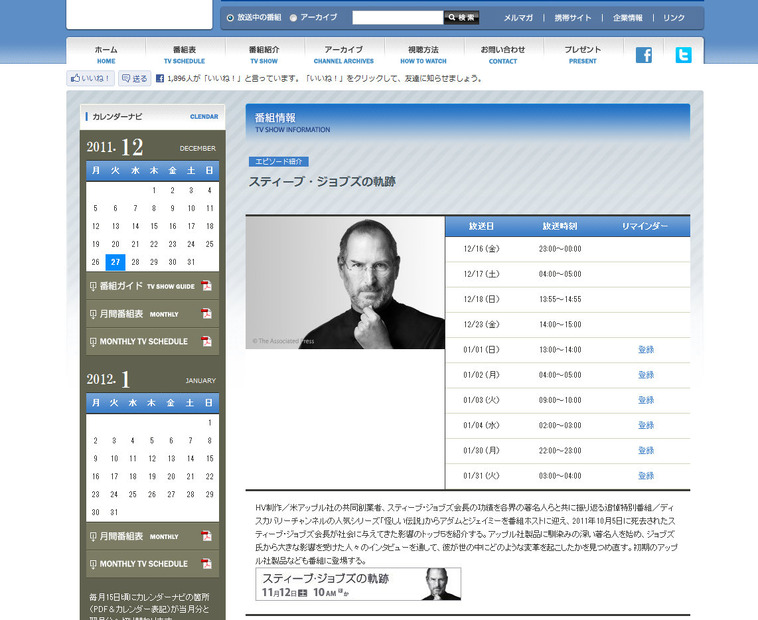758x620 pixels.
Task: Click the 番組ガイド TV SHOW GUIDE link text
Action: click(x=147, y=286)
